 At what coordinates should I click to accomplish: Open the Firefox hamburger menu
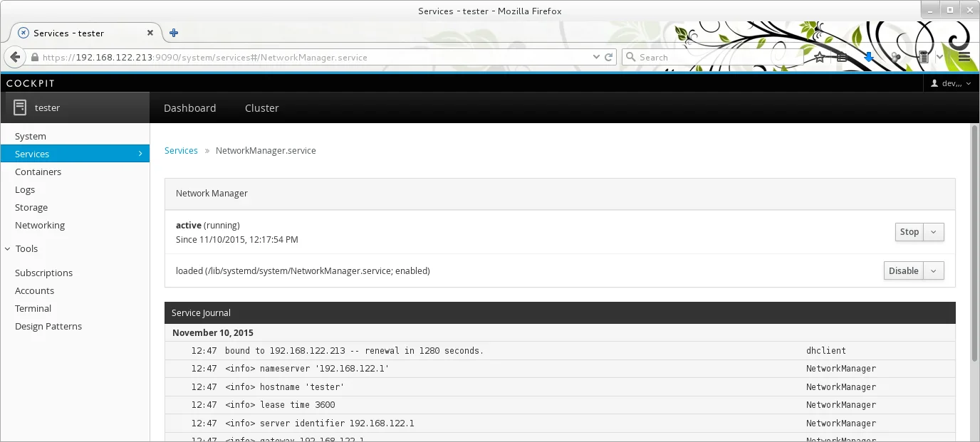(965, 56)
